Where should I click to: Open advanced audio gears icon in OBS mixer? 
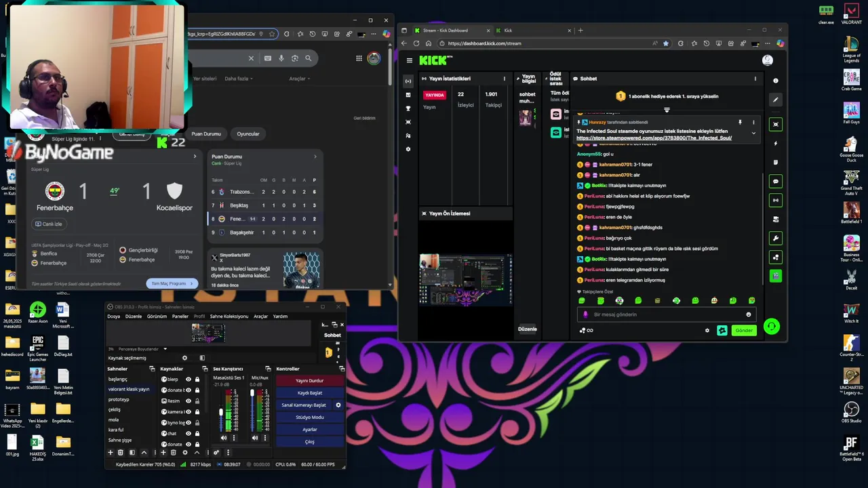point(216,453)
